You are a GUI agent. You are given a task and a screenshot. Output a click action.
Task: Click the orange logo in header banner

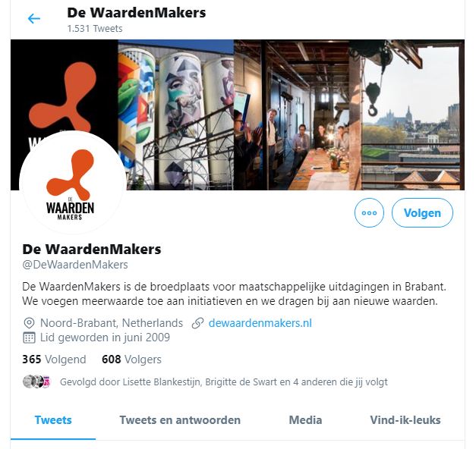click(64, 97)
